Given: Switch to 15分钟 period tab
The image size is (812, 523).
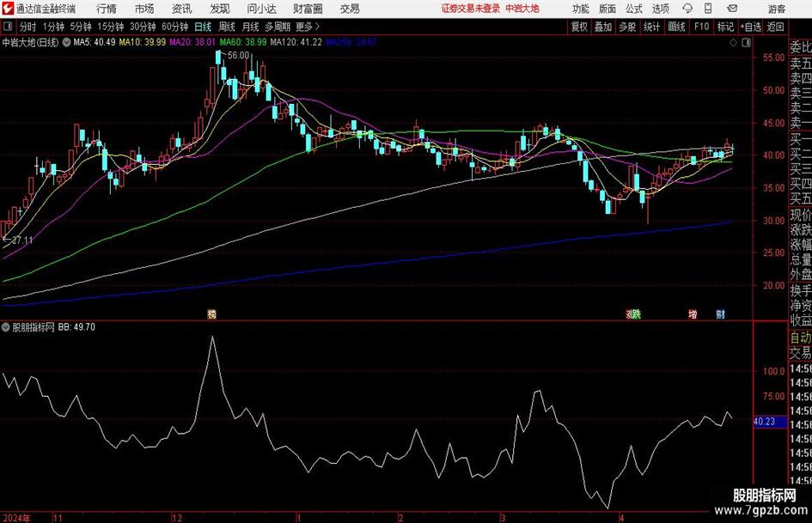Looking at the screenshot, I should (x=110, y=27).
